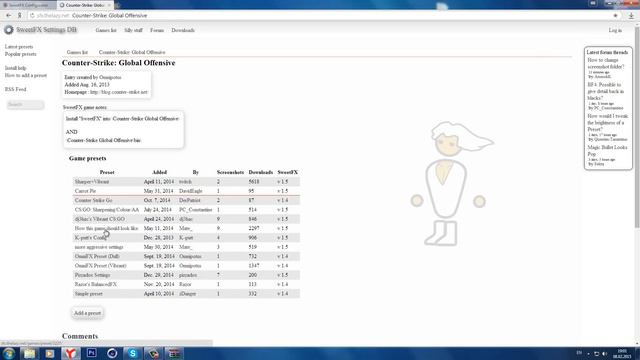Open thread about tweaking preset brightness
This screenshot has width=640, height=360.
tap(607, 122)
